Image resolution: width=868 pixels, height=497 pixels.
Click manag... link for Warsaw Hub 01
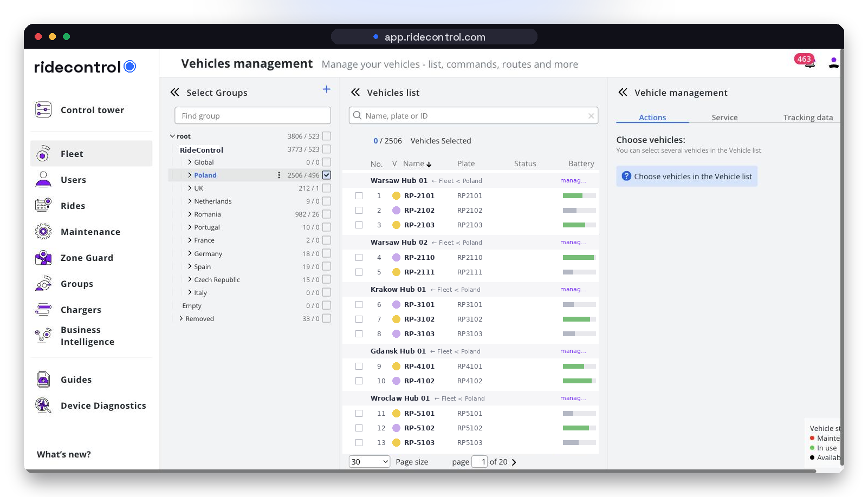click(573, 180)
